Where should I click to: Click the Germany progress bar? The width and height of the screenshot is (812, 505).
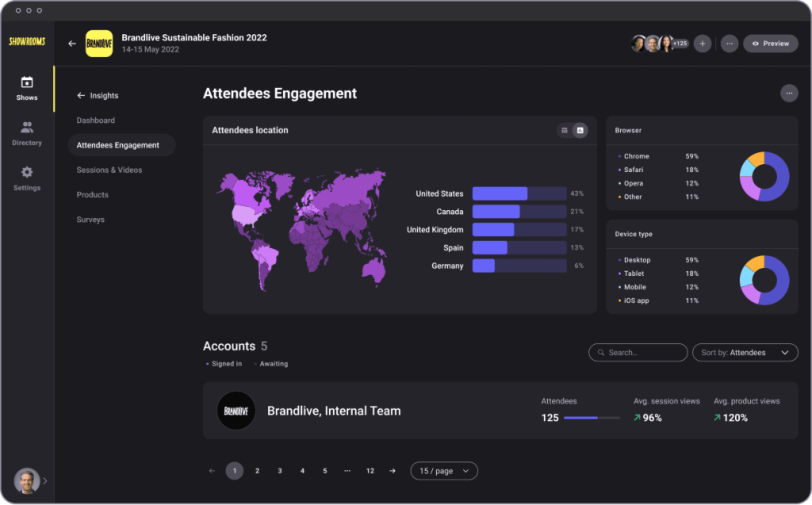519,266
